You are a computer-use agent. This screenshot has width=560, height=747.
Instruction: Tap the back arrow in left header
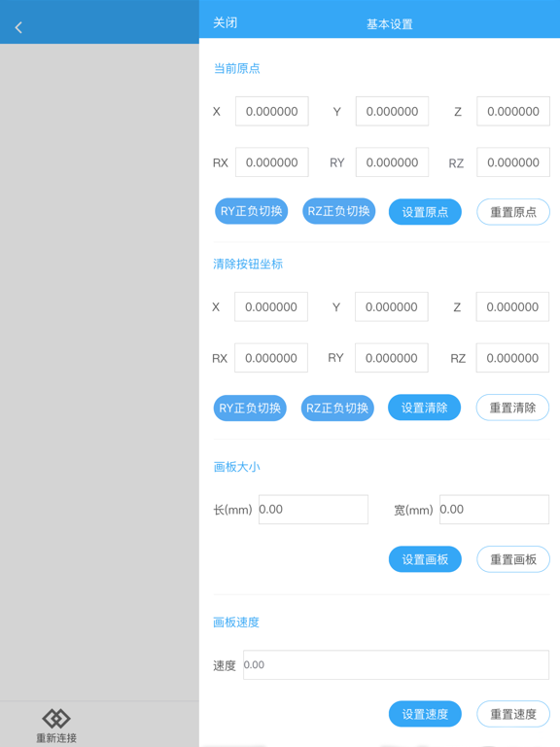[x=18, y=27]
